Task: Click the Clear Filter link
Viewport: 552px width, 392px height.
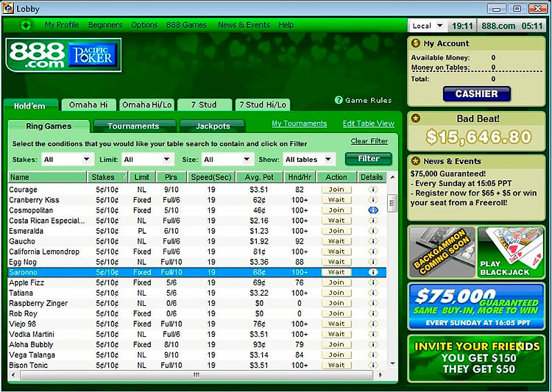Action: click(369, 141)
